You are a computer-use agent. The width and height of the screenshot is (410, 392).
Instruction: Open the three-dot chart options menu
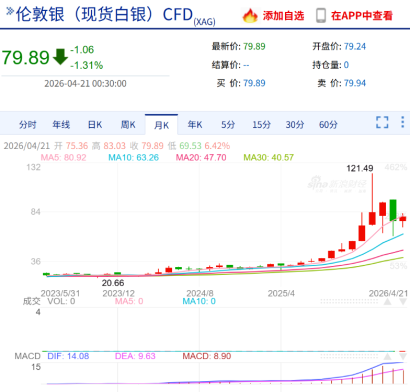pyautogui.click(x=403, y=122)
